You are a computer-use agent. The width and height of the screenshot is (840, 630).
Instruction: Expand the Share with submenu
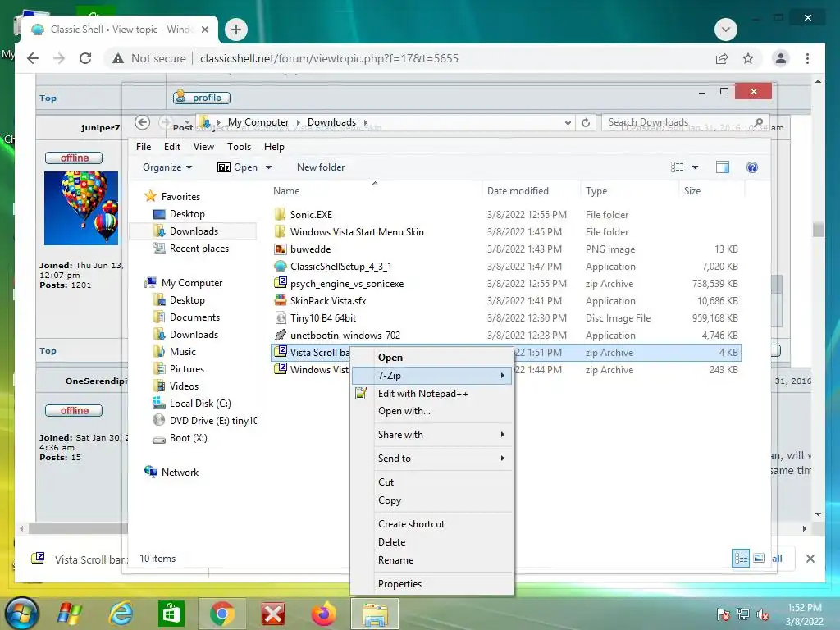point(431,435)
